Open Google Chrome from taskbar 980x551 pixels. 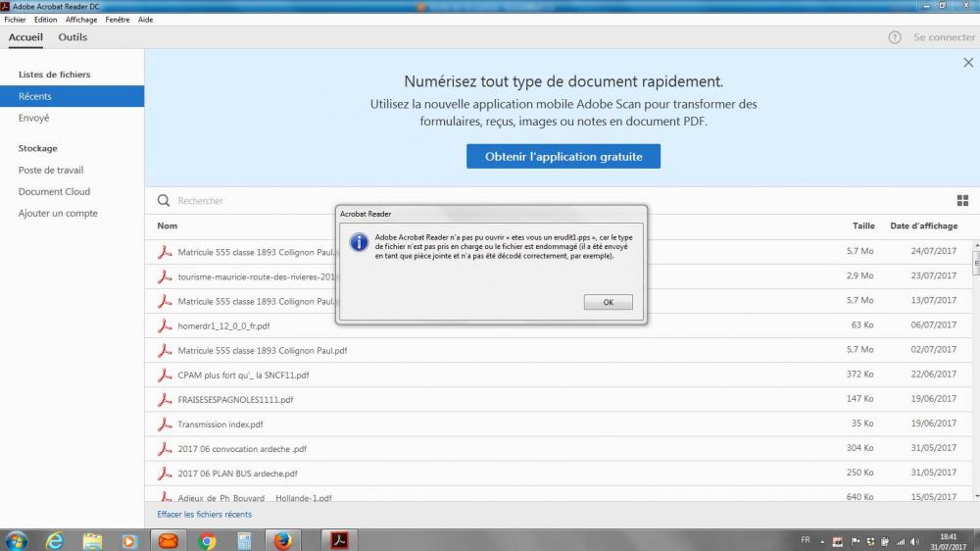[x=206, y=540]
